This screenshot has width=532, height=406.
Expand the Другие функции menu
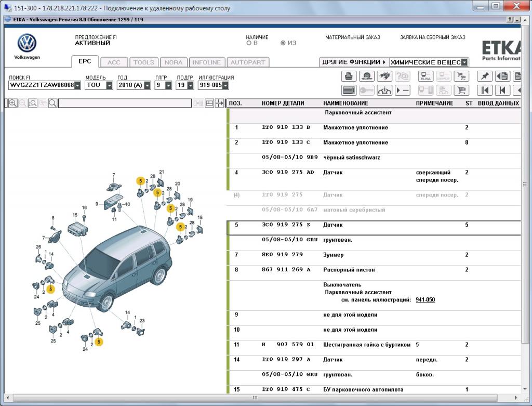pyautogui.click(x=354, y=62)
